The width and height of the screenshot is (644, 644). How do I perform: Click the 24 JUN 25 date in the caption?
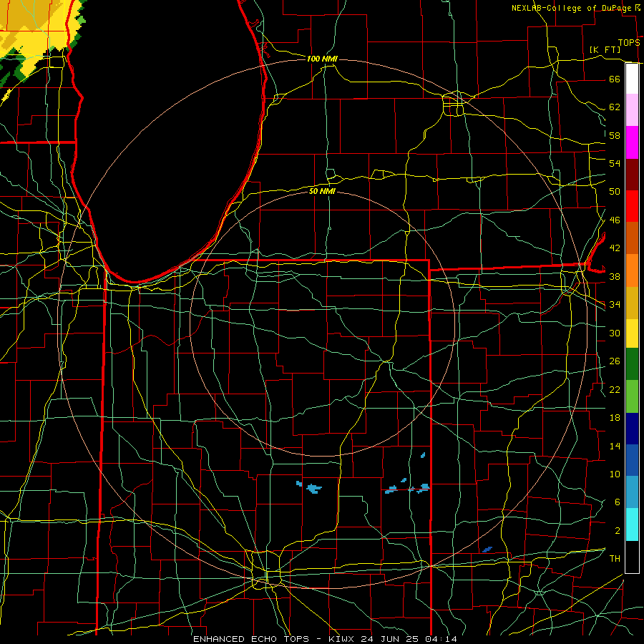point(391,639)
